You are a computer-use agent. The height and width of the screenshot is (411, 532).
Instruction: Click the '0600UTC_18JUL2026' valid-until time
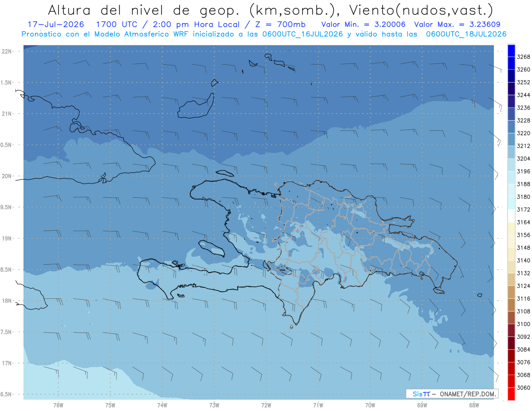pyautogui.click(x=466, y=34)
